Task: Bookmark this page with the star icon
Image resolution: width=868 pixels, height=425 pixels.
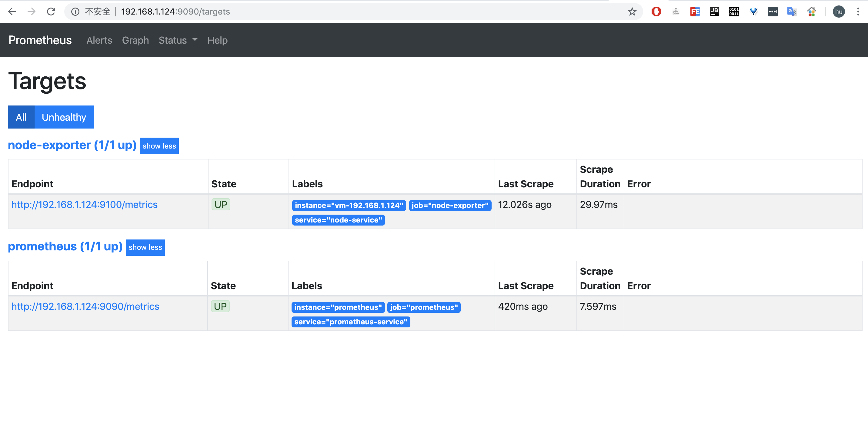Action: tap(632, 12)
